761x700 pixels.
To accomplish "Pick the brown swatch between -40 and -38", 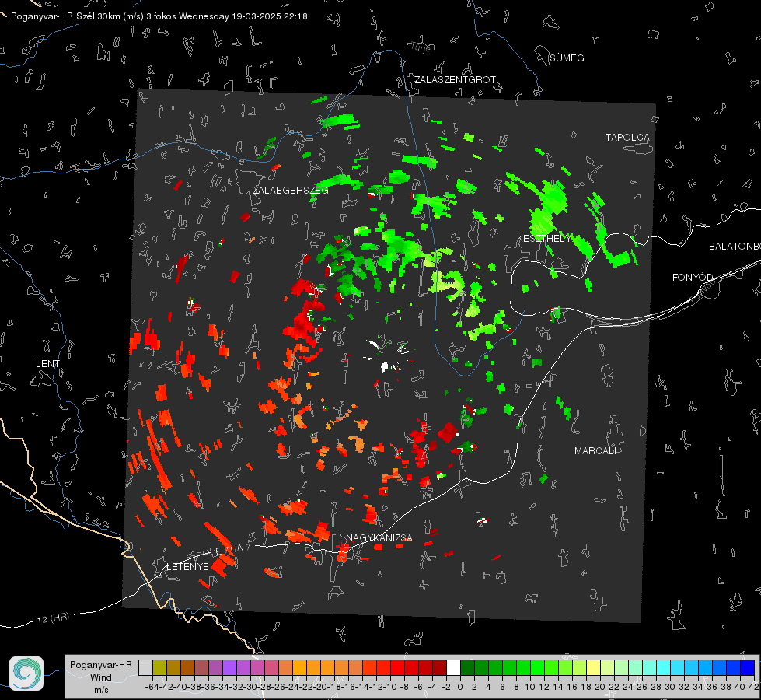I will point(188,667).
